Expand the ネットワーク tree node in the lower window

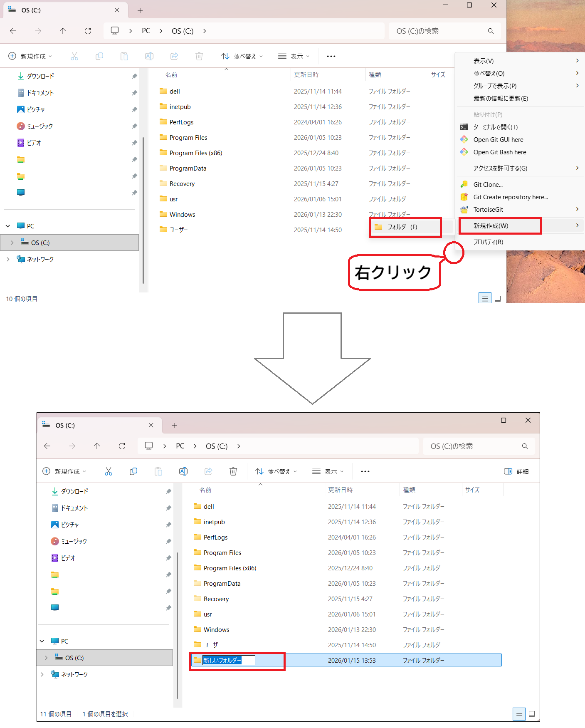[42, 674]
